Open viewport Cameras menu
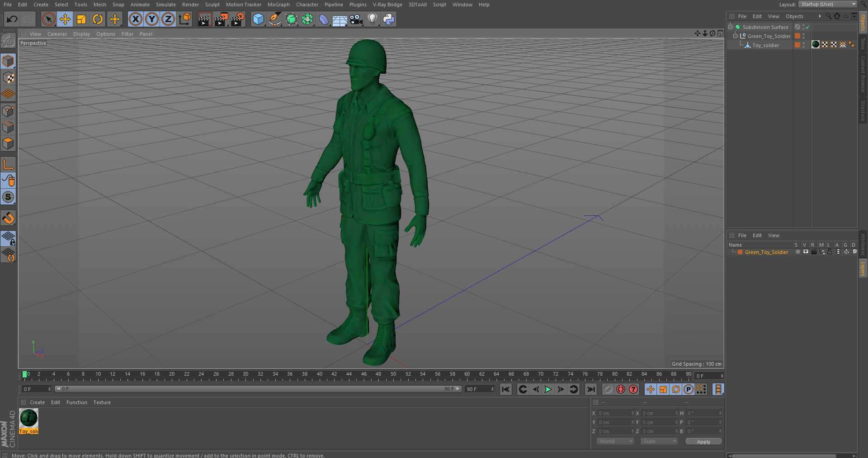Viewport: 868px width, 458px height. [57, 34]
